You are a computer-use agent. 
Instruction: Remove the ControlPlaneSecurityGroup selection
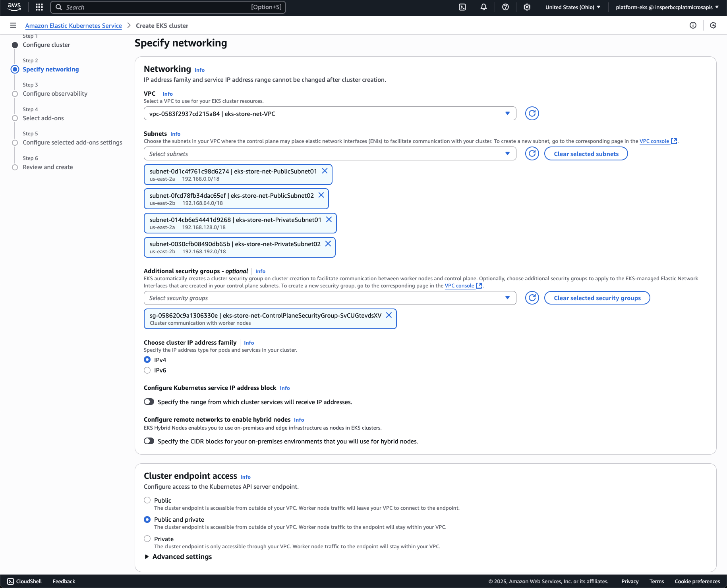389,315
